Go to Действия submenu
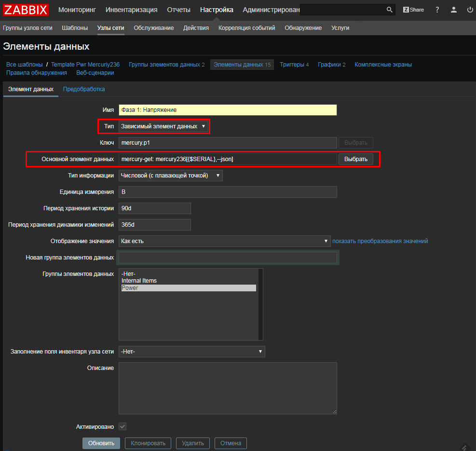This screenshot has width=476, height=451. click(x=196, y=28)
